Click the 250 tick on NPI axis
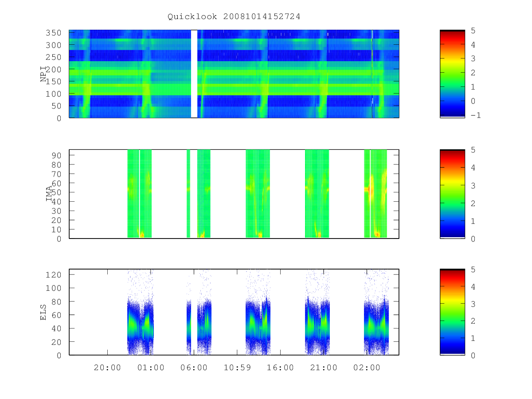The width and height of the screenshot is (532, 399). tap(54, 57)
